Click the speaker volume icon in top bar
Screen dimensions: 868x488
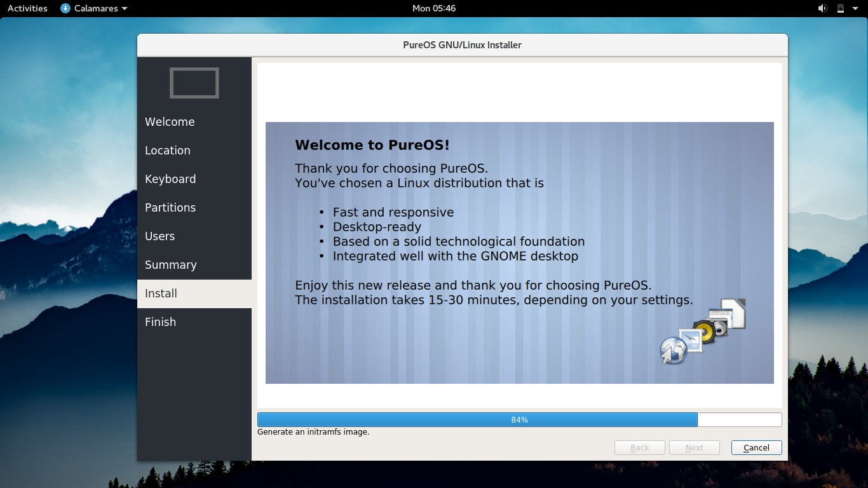pyautogui.click(x=822, y=8)
